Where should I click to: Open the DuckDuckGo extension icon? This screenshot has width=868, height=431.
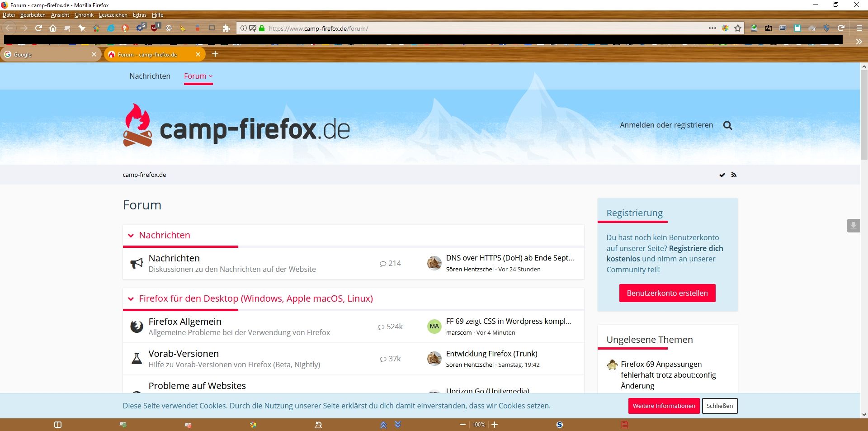pos(125,28)
